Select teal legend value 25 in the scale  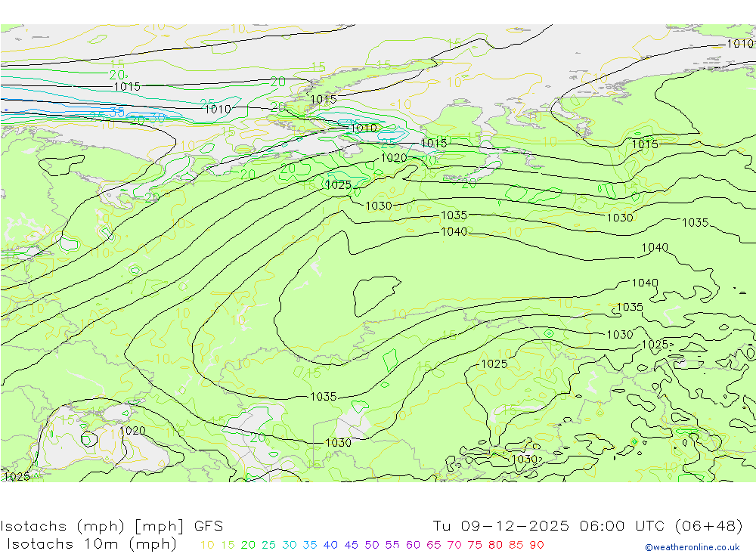(x=269, y=545)
